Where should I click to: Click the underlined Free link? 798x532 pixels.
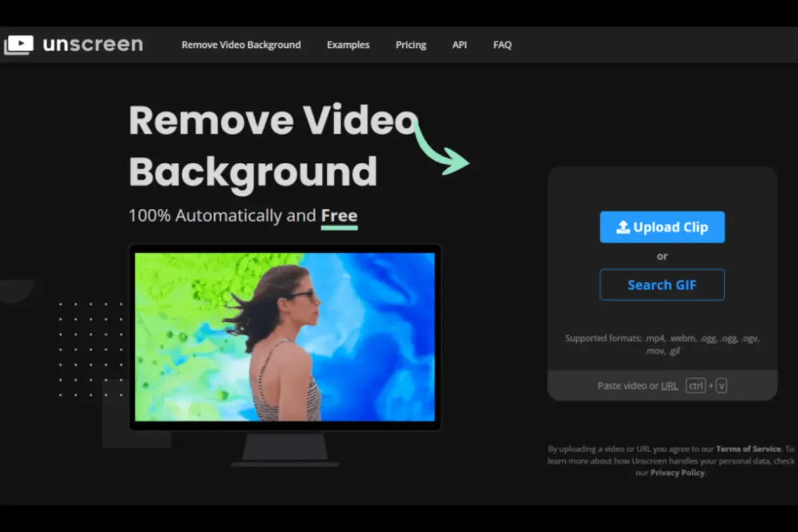339,215
